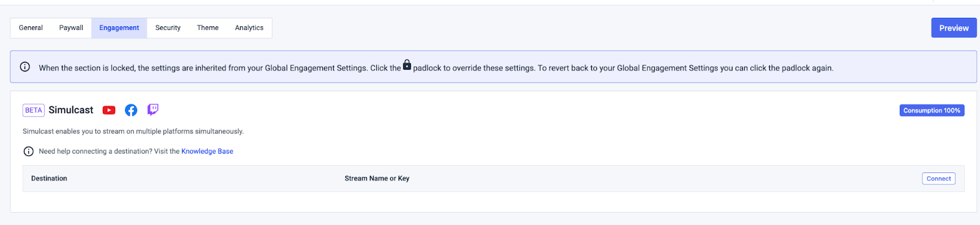The image size is (980, 225).
Task: Click the Twitch icon beside Simulcast
Action: [x=153, y=109]
